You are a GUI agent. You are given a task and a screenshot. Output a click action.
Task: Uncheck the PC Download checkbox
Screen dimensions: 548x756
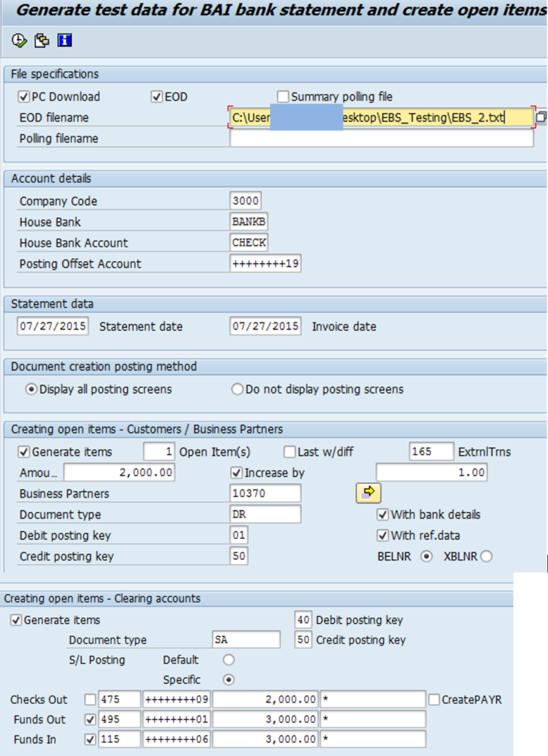[x=24, y=96]
